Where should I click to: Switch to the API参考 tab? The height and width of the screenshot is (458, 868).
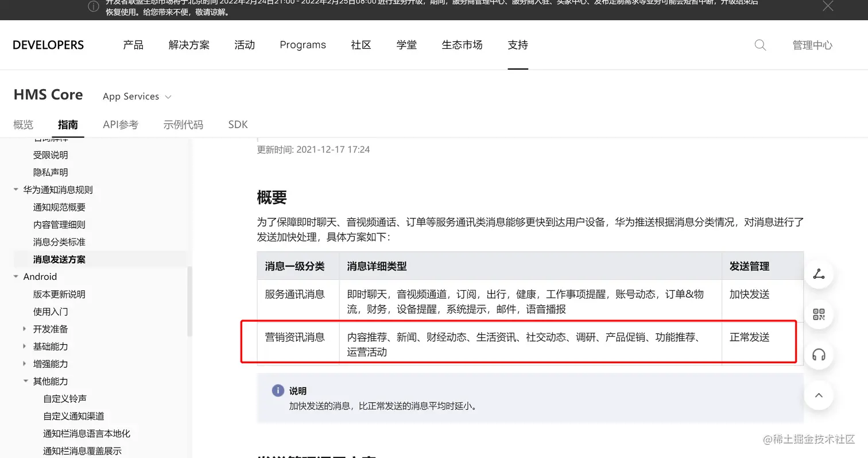tap(120, 124)
